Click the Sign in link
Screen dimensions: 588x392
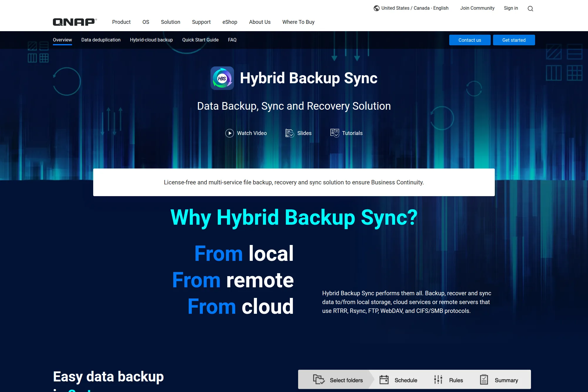coord(511,8)
